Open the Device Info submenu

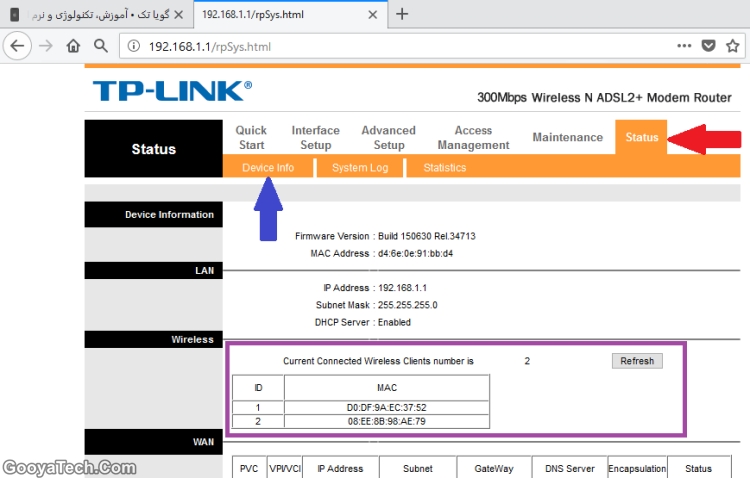(268, 167)
